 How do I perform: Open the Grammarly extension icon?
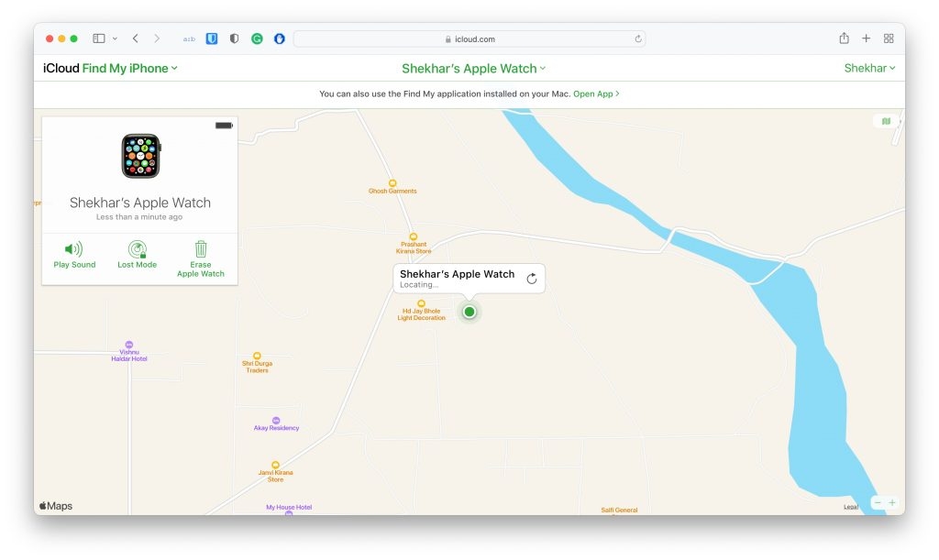click(257, 38)
